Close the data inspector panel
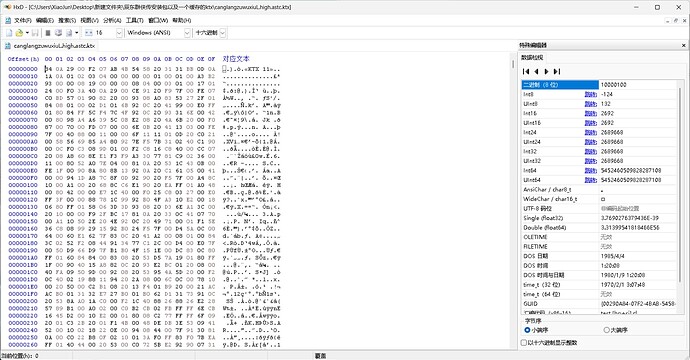Screen dimensions: 690x360 (683, 45)
